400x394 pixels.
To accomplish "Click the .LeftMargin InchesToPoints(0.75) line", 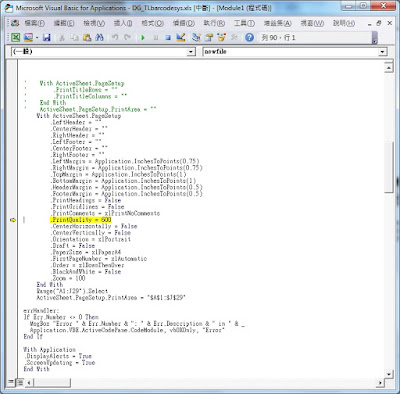I will 125,161.
